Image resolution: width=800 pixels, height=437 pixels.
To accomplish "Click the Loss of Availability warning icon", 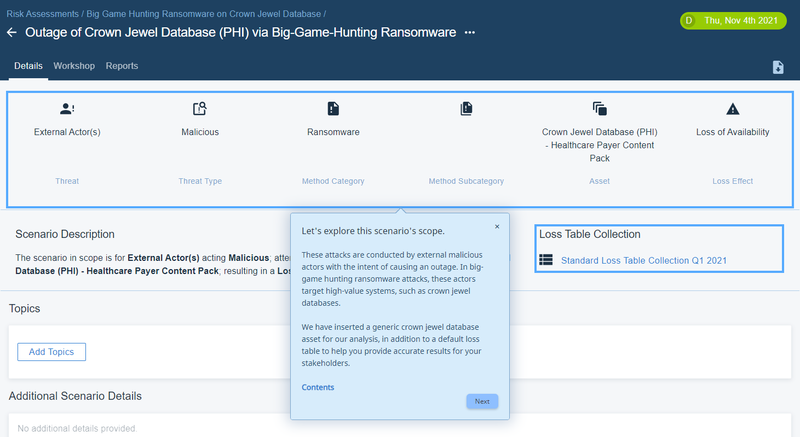I will pos(733,109).
